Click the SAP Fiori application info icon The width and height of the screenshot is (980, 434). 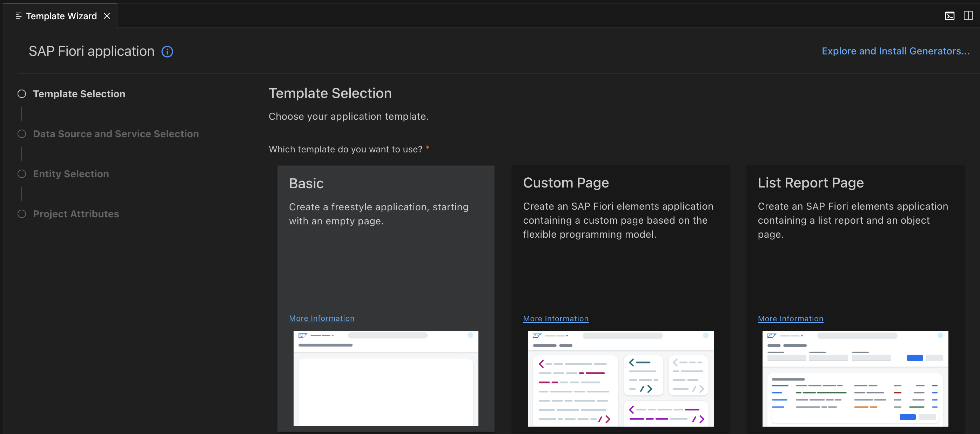click(x=167, y=51)
